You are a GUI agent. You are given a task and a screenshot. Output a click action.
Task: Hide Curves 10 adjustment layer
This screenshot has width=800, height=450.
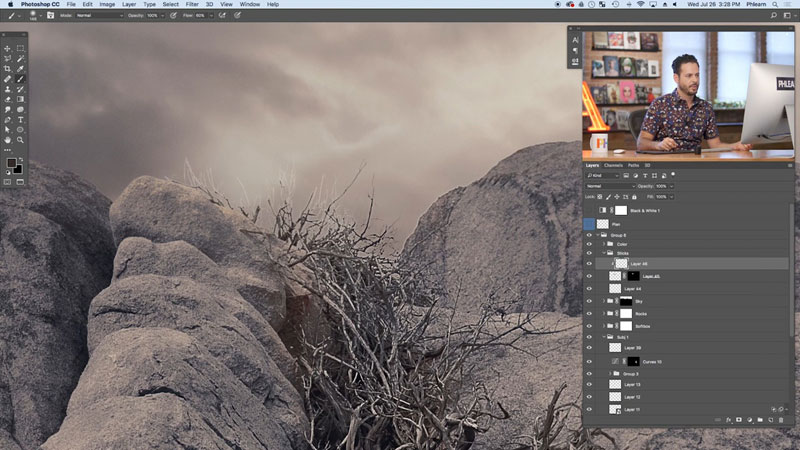[589, 361]
